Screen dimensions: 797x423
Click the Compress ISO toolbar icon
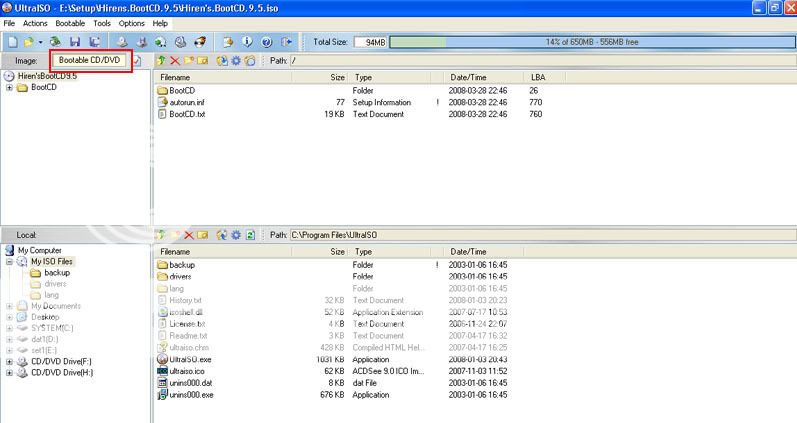tap(142, 42)
